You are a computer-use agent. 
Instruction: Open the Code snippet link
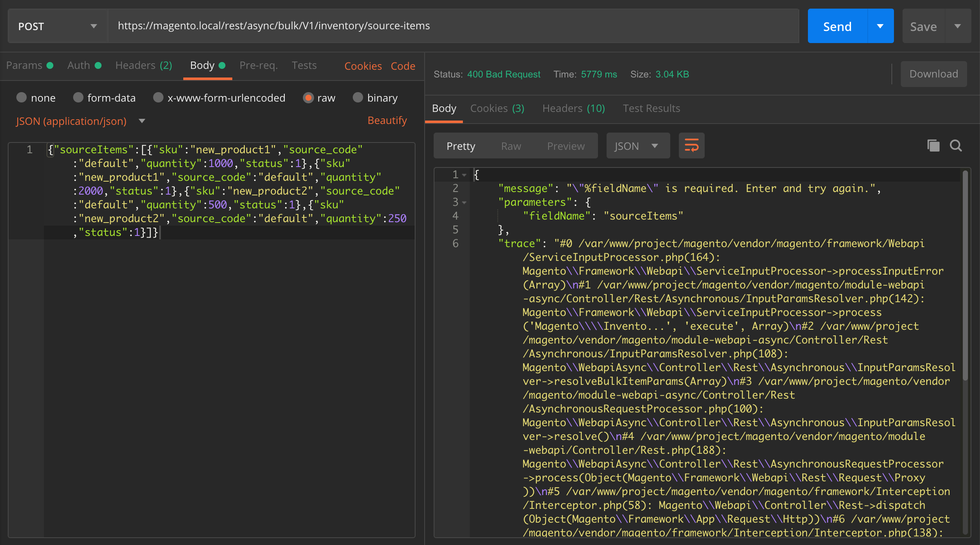pyautogui.click(x=403, y=66)
